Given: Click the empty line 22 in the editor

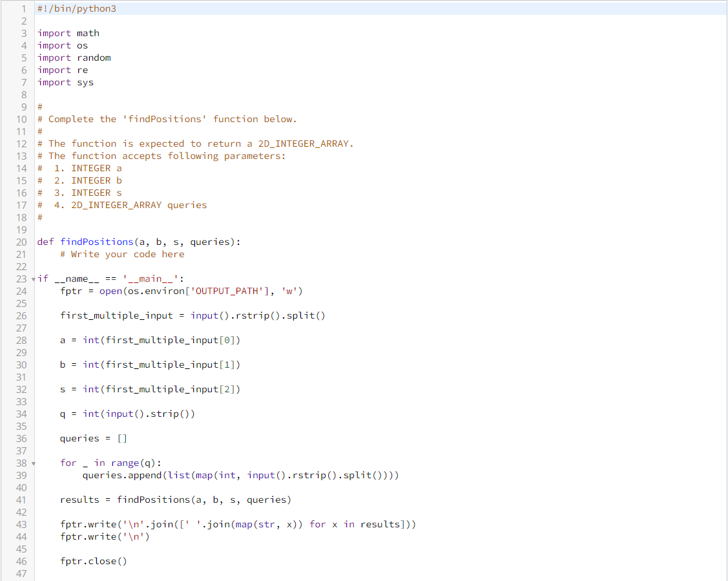Looking at the screenshot, I should [x=380, y=266].
